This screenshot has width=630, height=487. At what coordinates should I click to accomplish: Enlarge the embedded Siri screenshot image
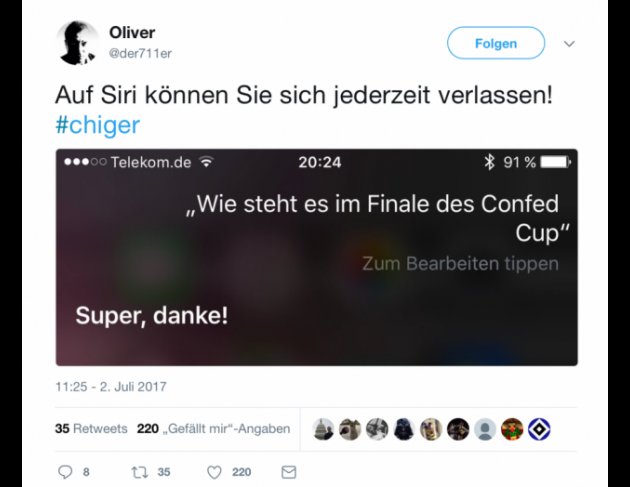(317, 257)
